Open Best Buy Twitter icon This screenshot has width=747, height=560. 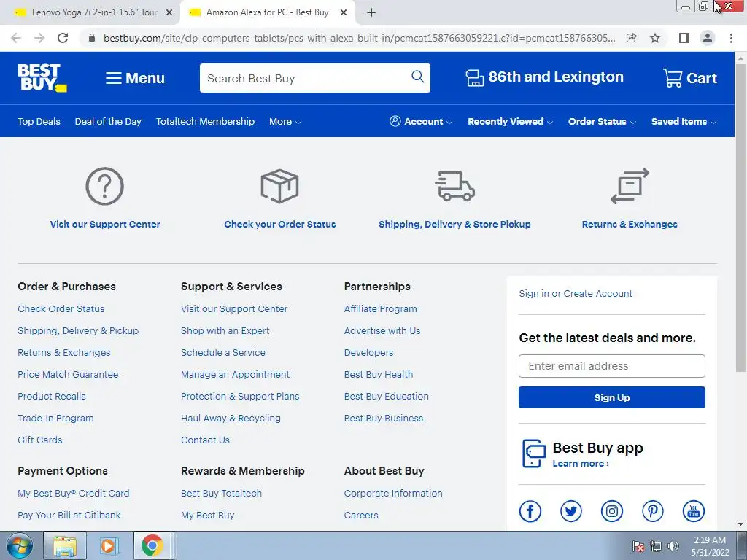point(570,511)
